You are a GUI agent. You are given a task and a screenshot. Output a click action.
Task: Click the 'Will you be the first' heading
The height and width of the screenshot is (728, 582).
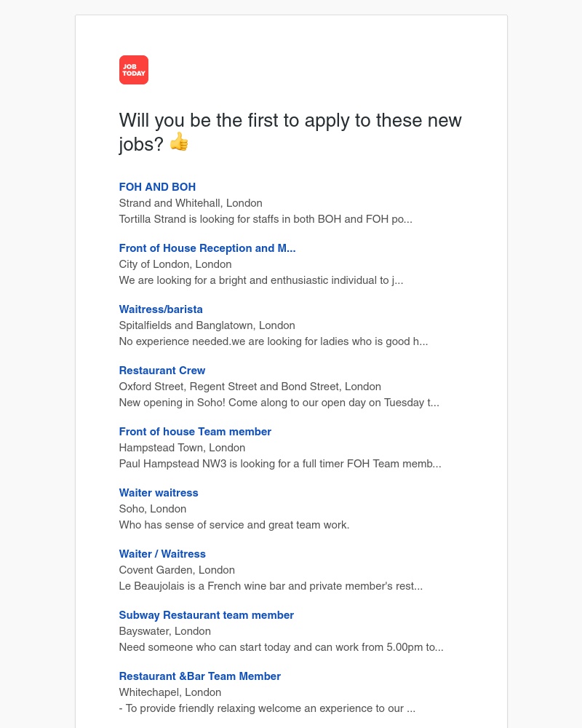pyautogui.click(x=290, y=121)
